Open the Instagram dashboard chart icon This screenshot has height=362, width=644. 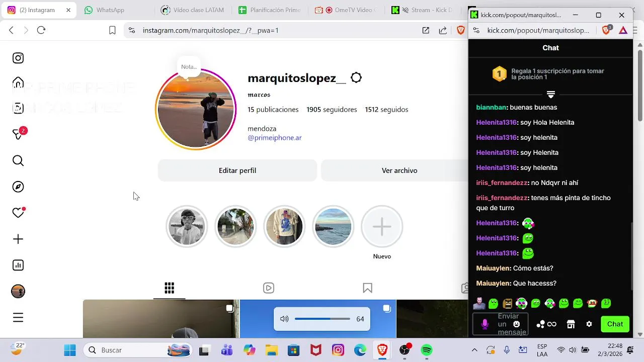point(18,265)
